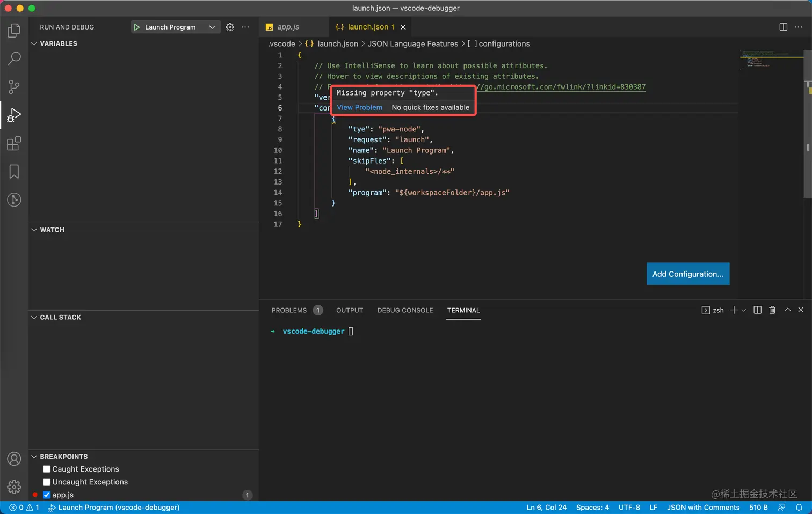Open the notifications bell in status bar
This screenshot has width=812, height=514.
coord(799,508)
